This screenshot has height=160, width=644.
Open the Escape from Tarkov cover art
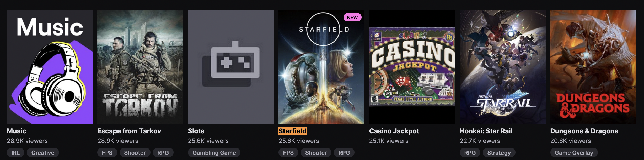point(140,67)
